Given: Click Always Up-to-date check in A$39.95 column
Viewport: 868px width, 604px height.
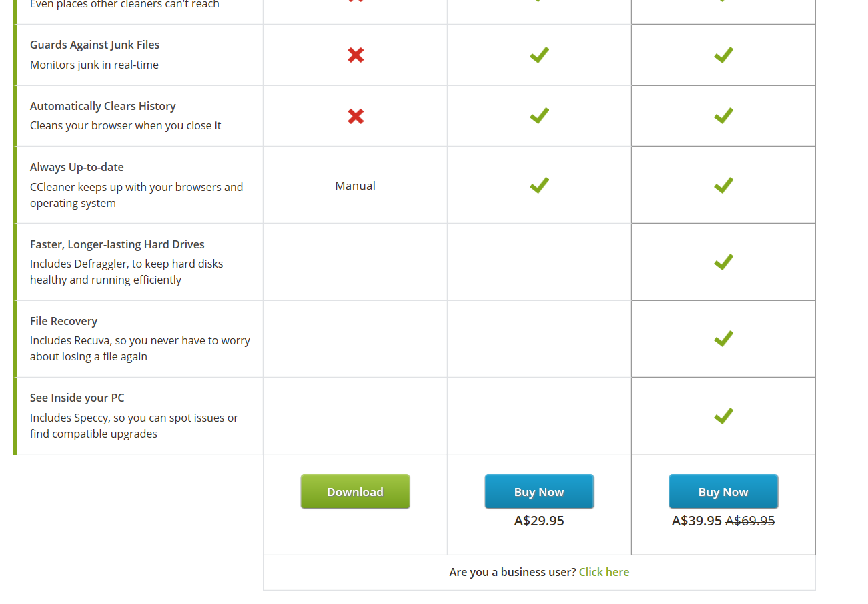Looking at the screenshot, I should tap(723, 185).
